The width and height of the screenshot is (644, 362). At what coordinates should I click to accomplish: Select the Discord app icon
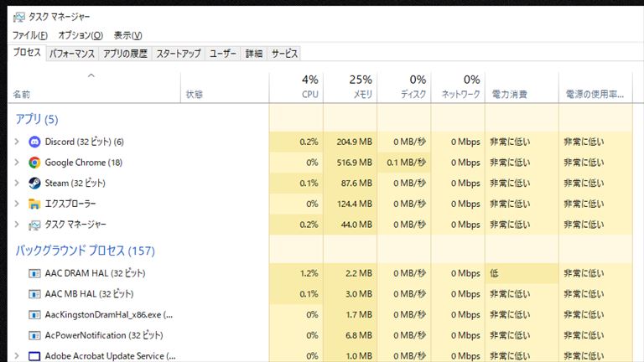point(34,142)
